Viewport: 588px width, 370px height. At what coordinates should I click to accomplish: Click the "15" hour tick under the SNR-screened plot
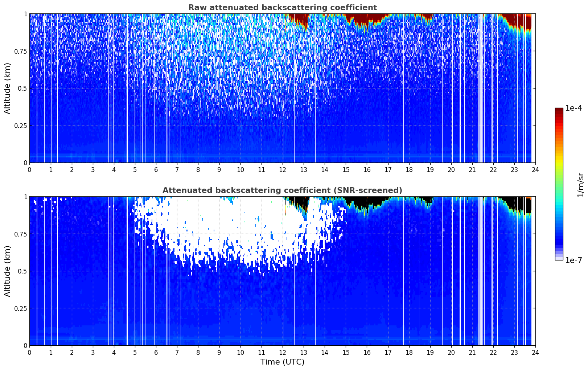click(346, 352)
